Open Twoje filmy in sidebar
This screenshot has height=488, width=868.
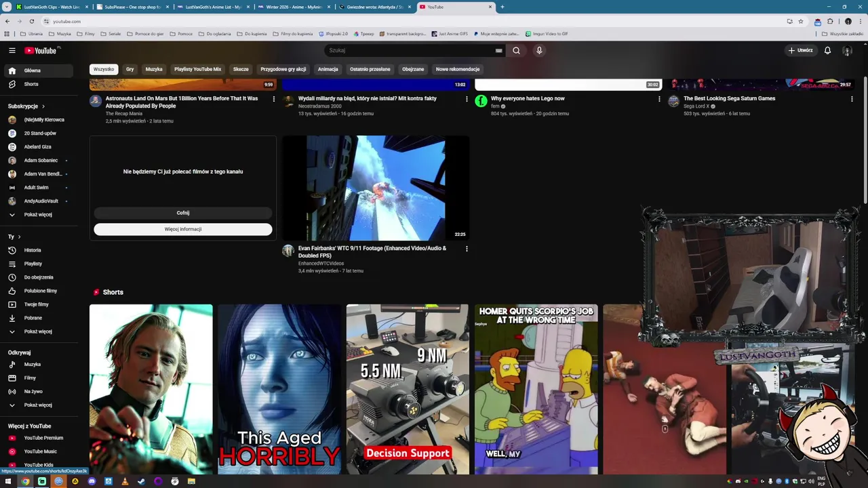point(39,304)
